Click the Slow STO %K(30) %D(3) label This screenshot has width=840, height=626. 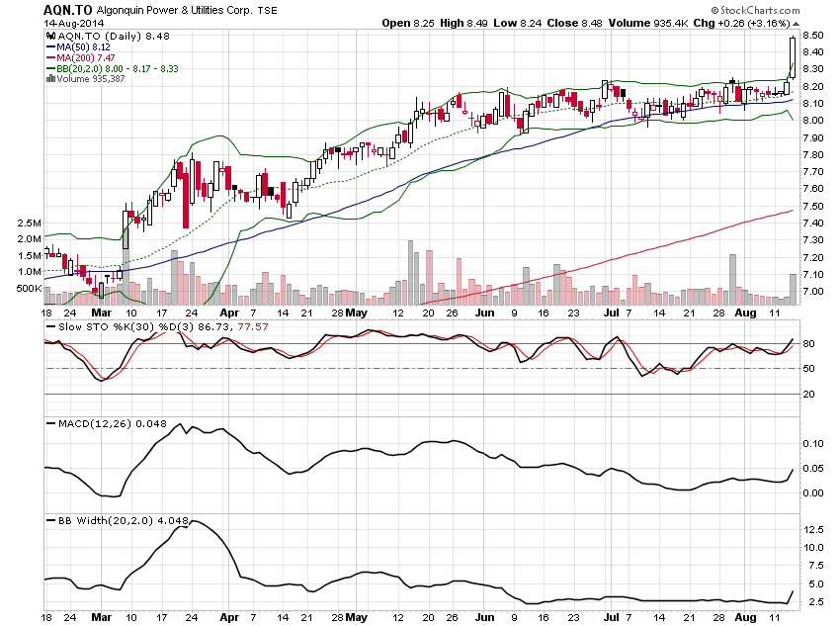click(126, 327)
